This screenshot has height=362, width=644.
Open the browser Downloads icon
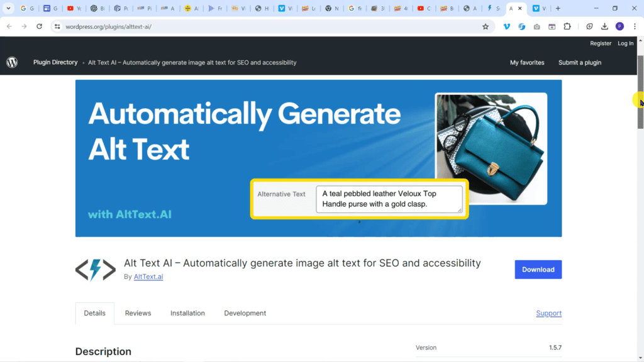tap(604, 26)
